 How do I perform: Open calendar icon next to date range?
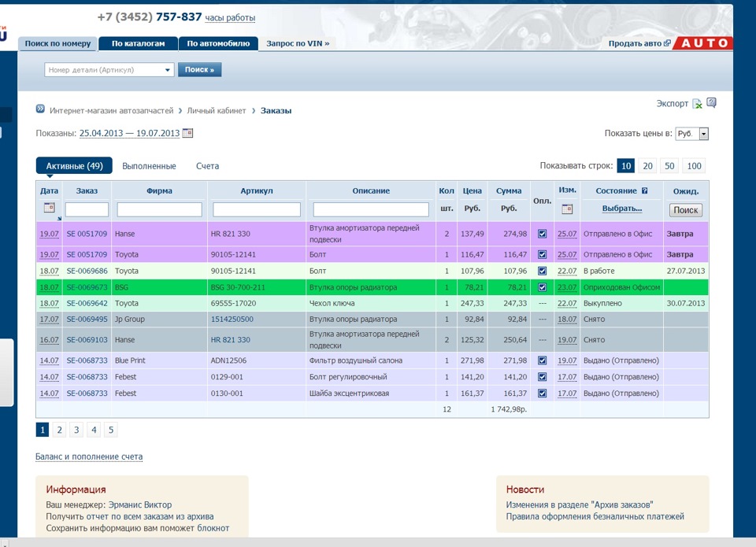click(x=187, y=134)
